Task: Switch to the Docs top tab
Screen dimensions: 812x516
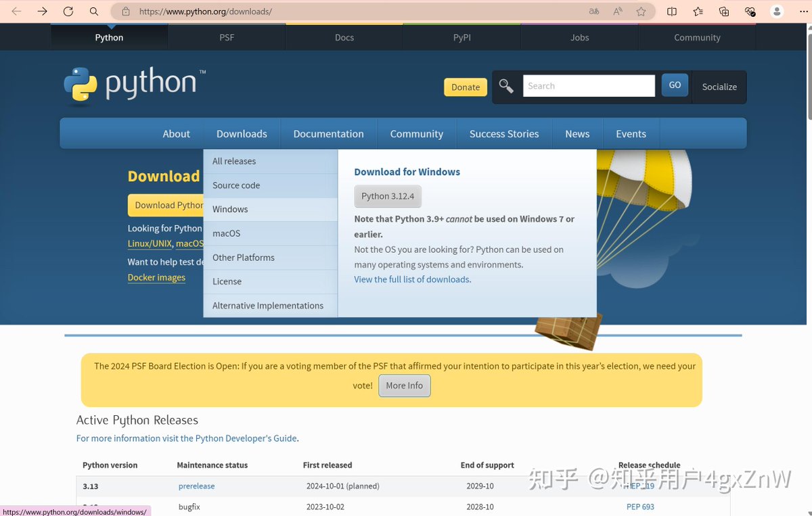Action: [344, 37]
